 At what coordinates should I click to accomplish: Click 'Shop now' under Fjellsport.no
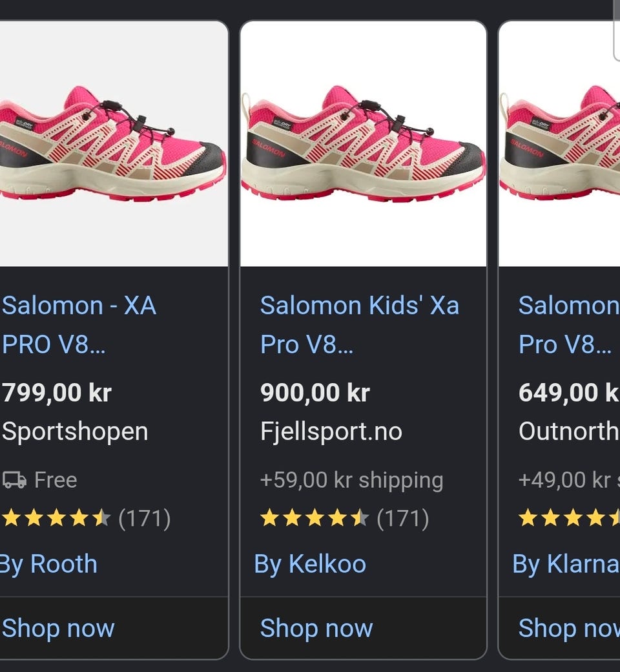[x=316, y=628]
